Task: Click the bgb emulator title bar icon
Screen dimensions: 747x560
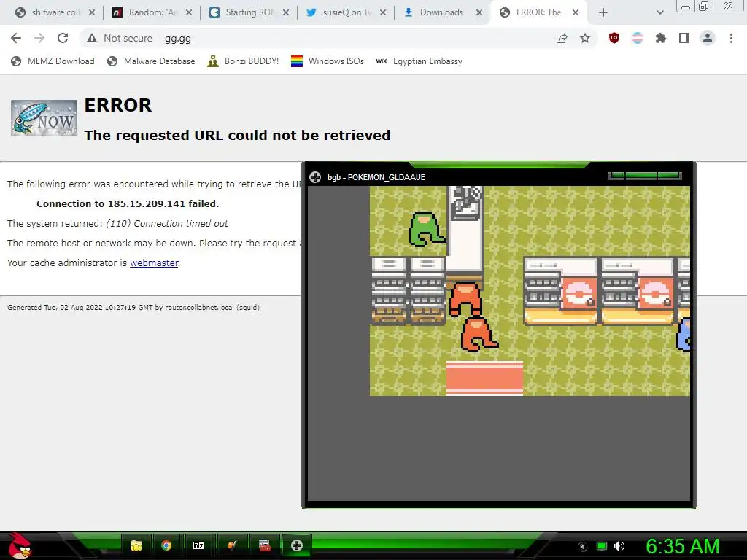Action: coord(315,177)
